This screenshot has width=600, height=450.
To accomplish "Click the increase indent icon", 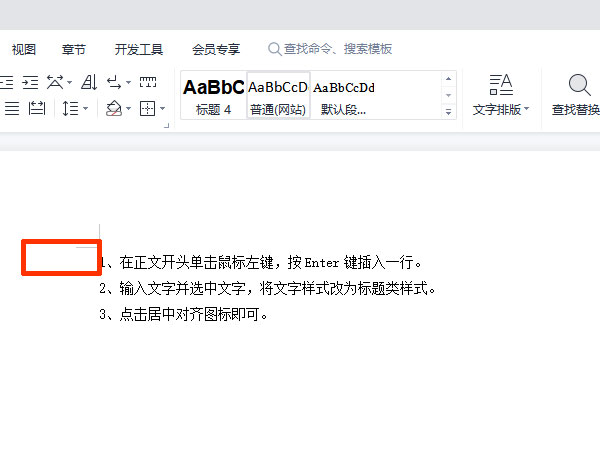I will pyautogui.click(x=31, y=82).
